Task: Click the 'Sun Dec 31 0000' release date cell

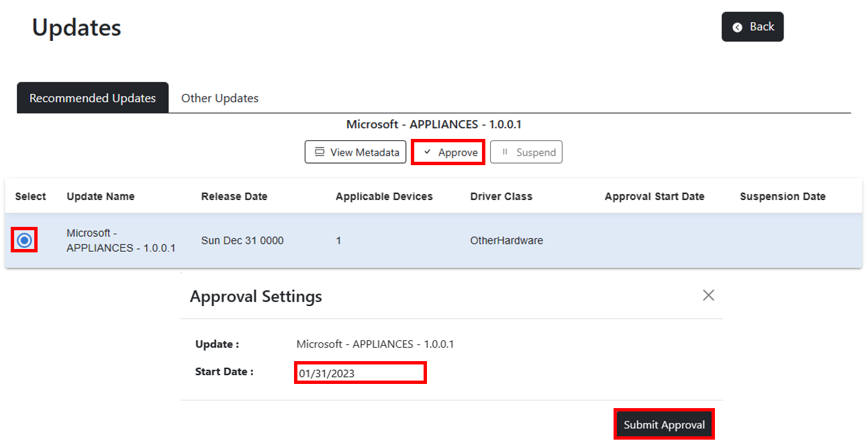Action: (x=242, y=240)
